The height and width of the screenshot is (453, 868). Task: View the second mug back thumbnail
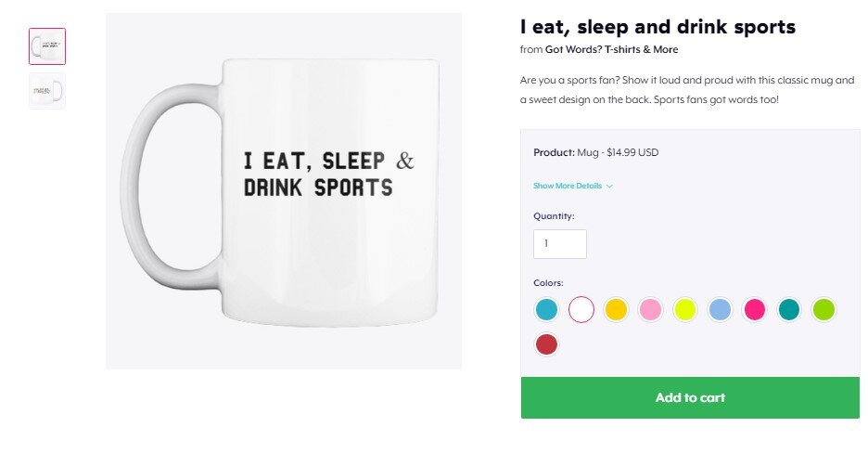[x=47, y=91]
